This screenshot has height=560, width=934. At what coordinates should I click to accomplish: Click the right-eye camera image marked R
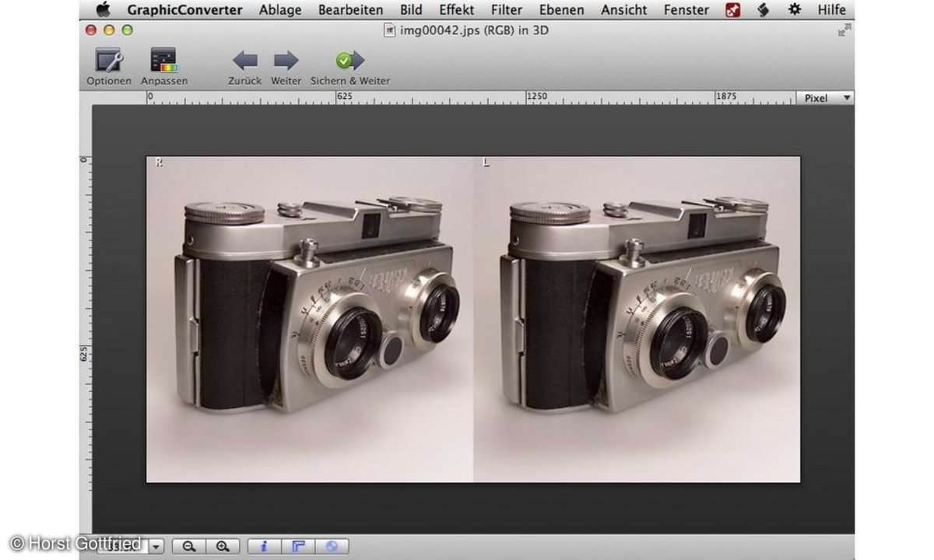click(x=311, y=319)
